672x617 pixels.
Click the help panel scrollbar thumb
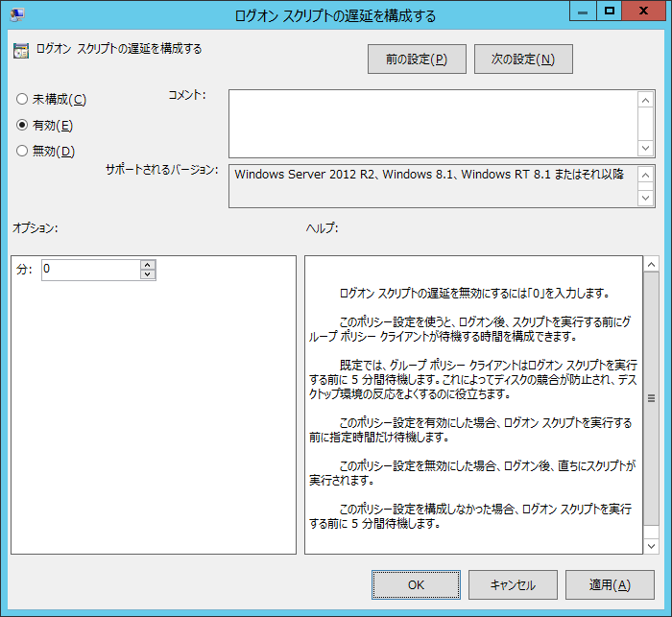pos(650,398)
